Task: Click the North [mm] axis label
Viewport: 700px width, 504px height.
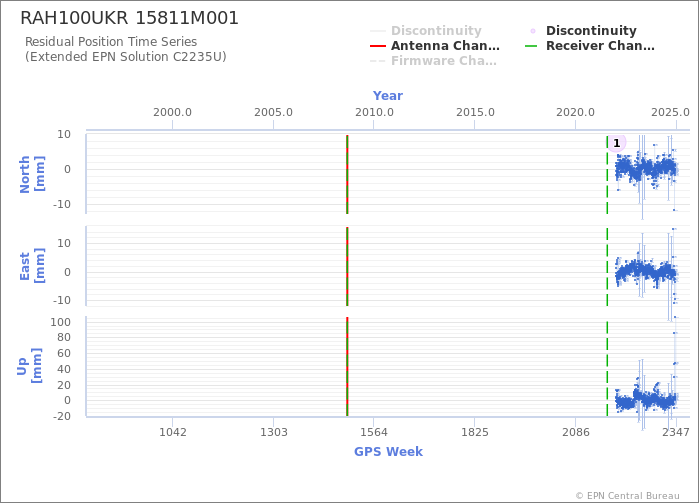Action: 32,174
